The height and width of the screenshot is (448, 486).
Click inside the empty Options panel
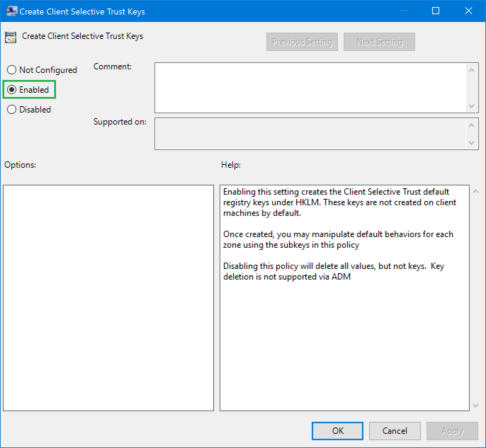[x=108, y=297]
